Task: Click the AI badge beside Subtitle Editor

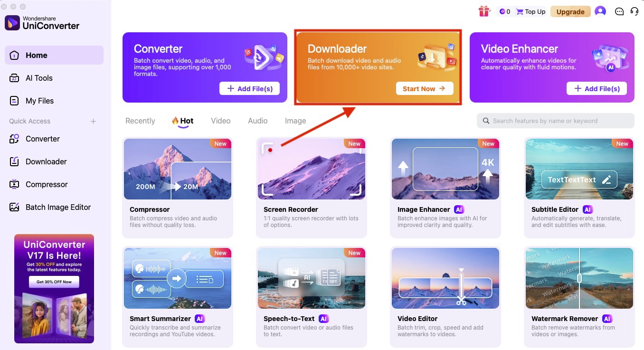Action: [x=587, y=209]
